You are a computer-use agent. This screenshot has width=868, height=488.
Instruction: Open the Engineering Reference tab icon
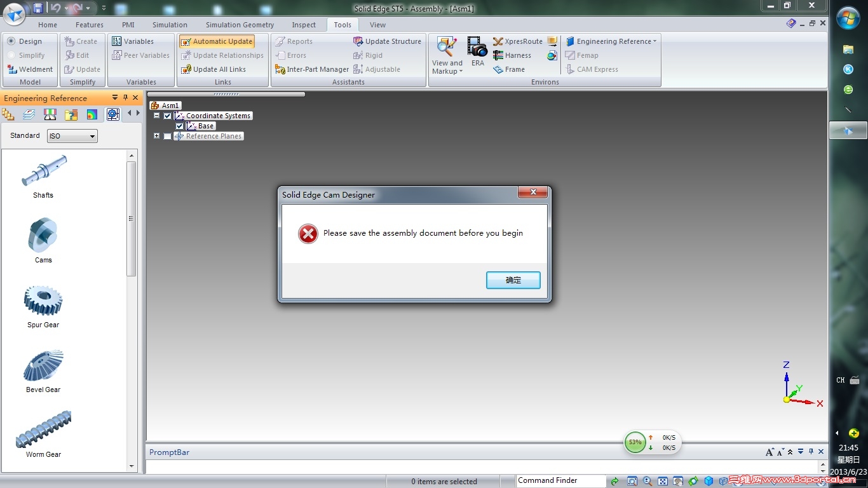click(113, 114)
